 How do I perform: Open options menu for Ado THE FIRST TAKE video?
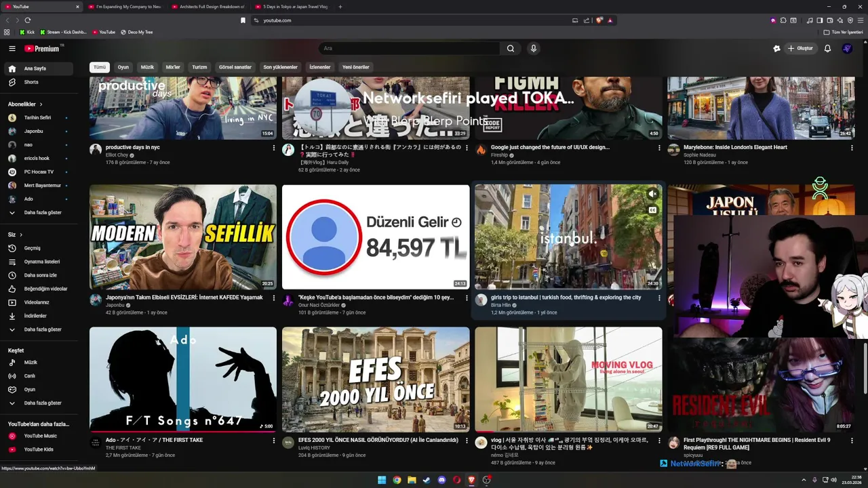(274, 441)
